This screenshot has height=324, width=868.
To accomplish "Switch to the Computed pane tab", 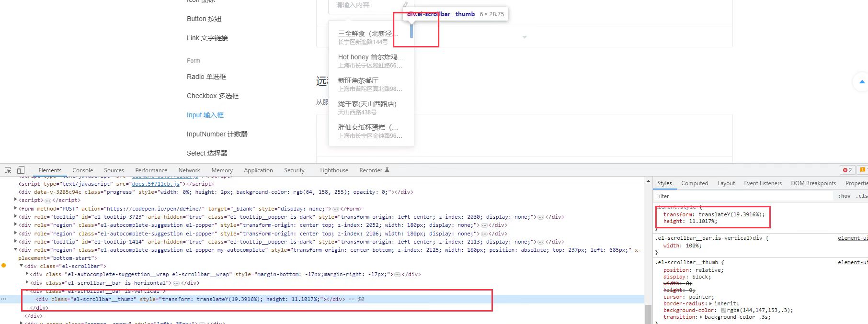I will click(695, 183).
